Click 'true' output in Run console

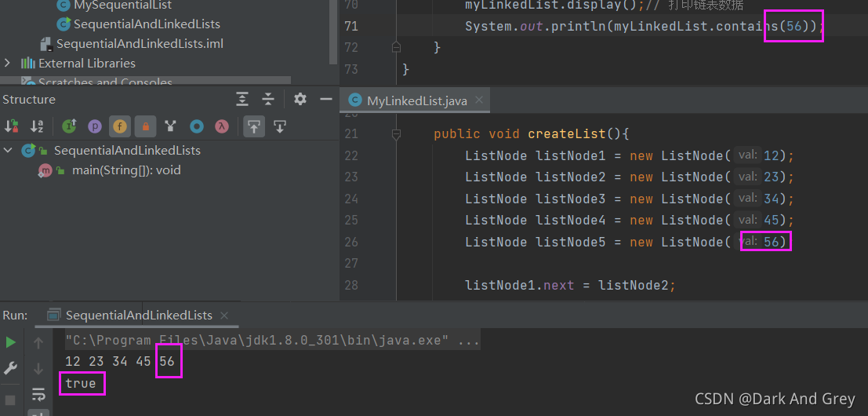pos(81,383)
